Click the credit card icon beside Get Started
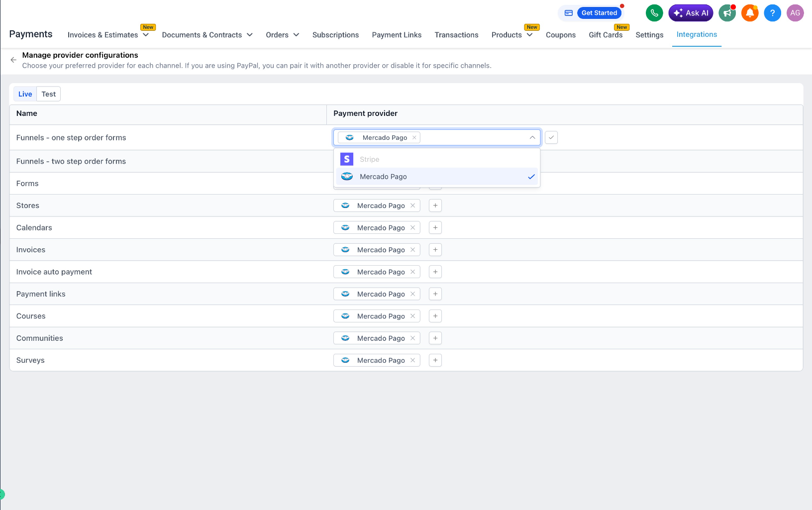Viewport: 812px width, 510px height. point(569,13)
